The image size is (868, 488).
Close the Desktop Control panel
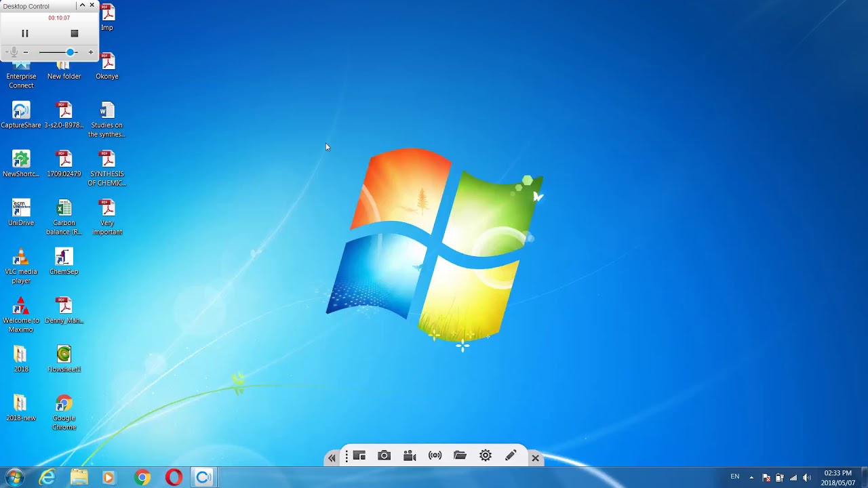coord(92,5)
